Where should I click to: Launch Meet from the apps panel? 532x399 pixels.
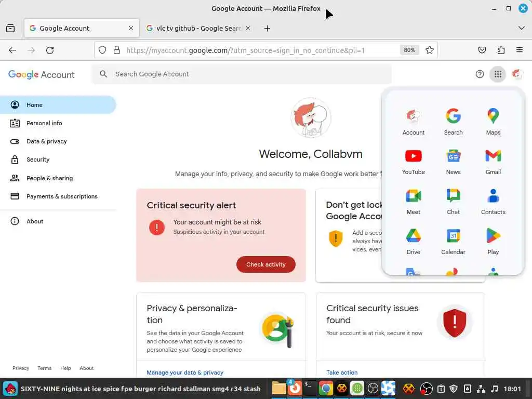coord(413,202)
